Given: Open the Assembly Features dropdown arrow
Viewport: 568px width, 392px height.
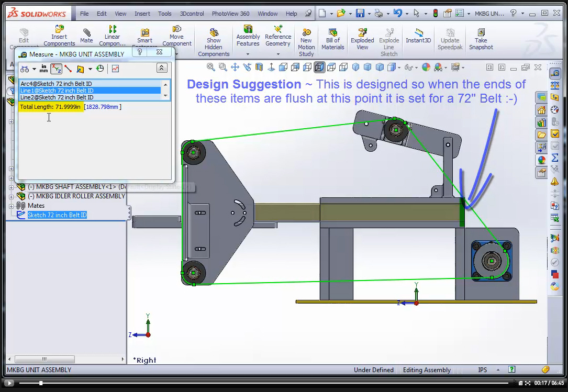Looking at the screenshot, I should 248,54.
